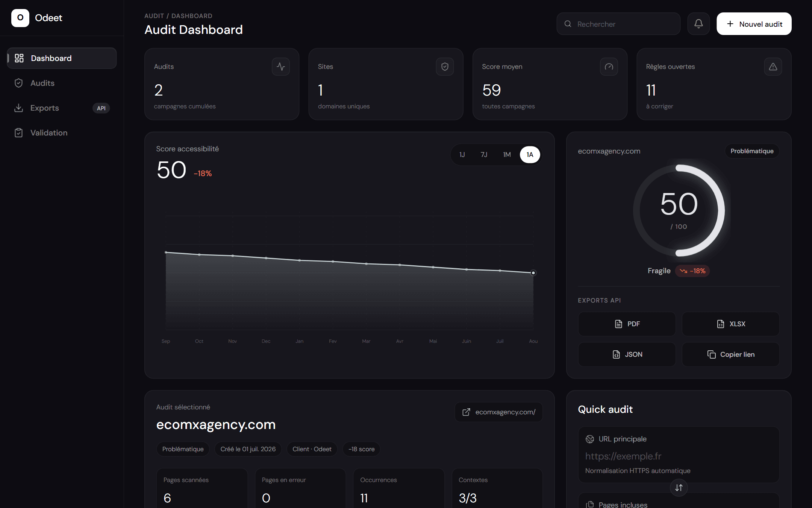Click the warning triangle on Règles ouvertes card

tap(773, 67)
